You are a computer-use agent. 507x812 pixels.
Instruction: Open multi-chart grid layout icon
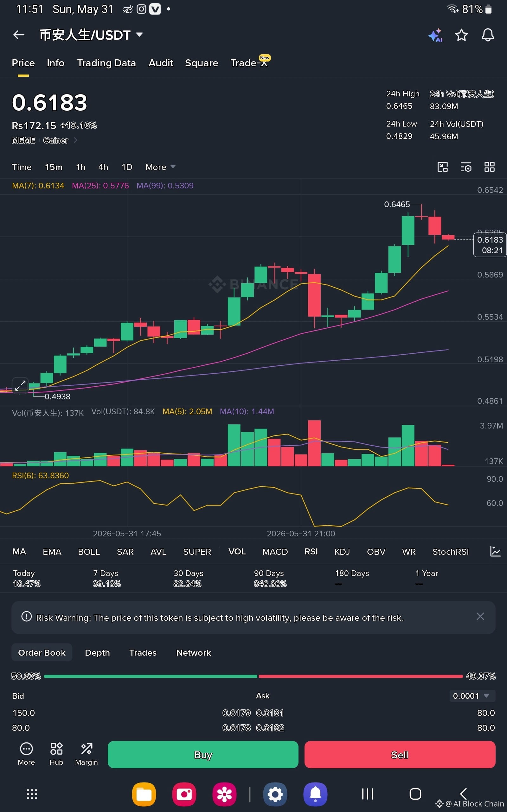pos(490,167)
